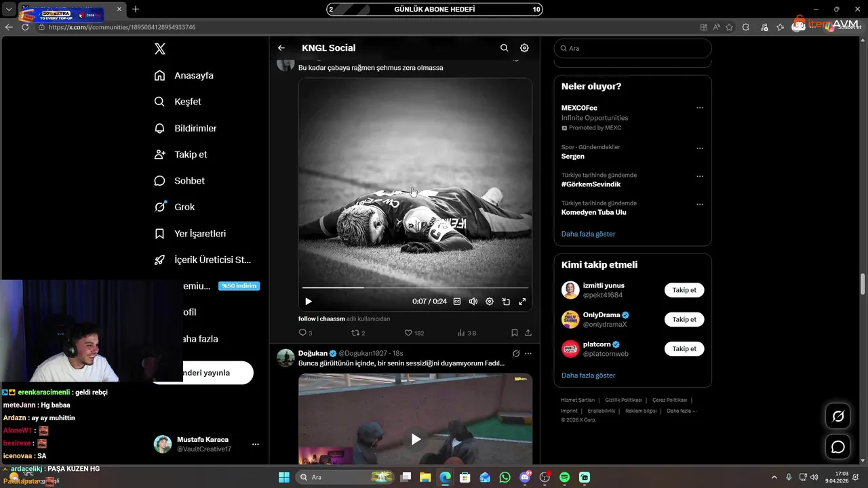Open File Explorer from the taskbar

pos(425,477)
